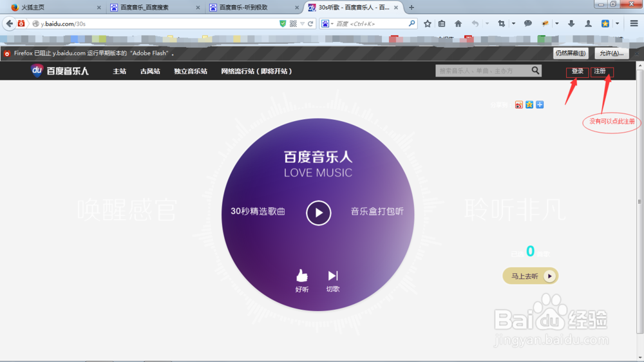Image resolution: width=644 pixels, height=362 pixels.
Task: Play music with the center play button
Action: [x=318, y=213]
